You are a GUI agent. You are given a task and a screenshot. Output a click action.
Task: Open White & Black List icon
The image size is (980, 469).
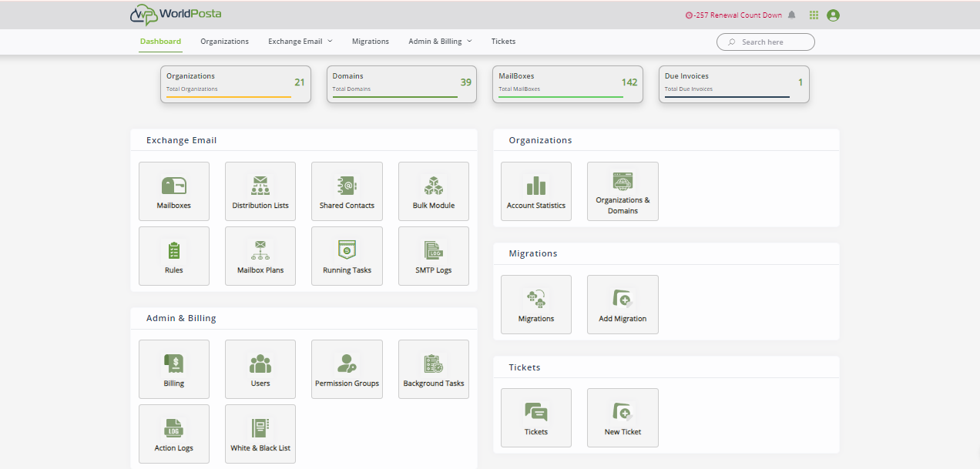point(260,429)
